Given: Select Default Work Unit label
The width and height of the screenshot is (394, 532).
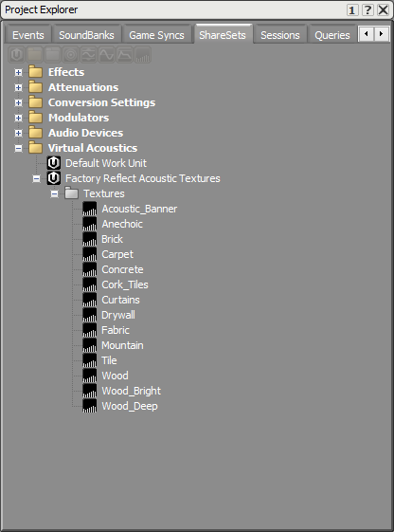Looking at the screenshot, I should click(106, 163).
